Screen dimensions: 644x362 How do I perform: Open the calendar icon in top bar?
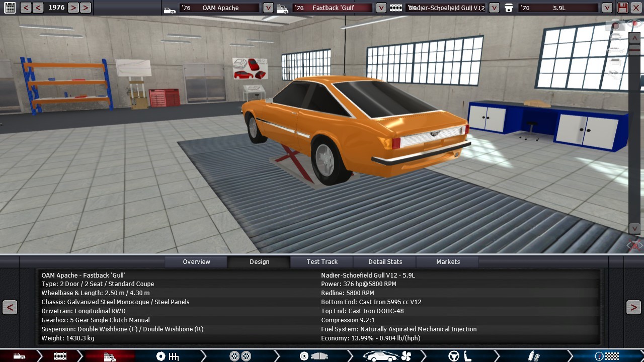tap(10, 8)
